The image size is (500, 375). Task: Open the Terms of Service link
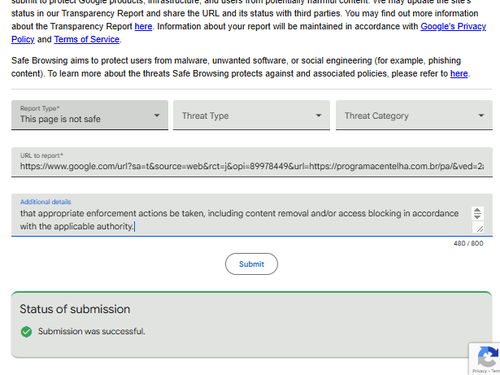(x=87, y=39)
